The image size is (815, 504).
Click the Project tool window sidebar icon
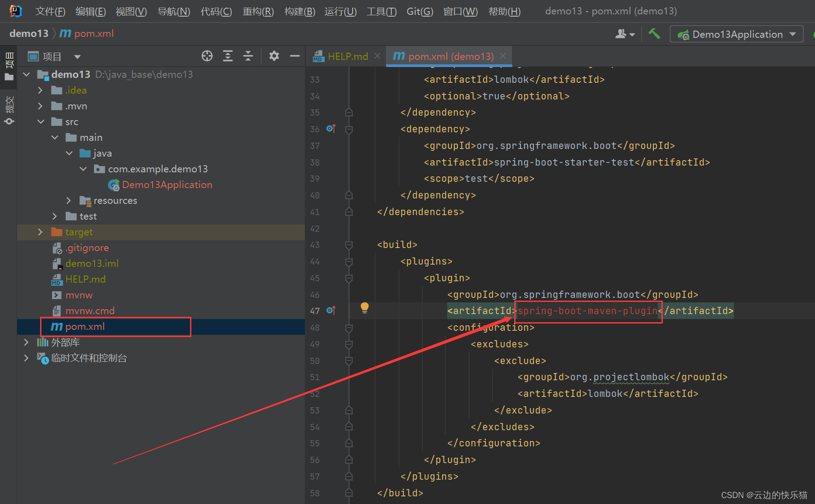coord(9,66)
